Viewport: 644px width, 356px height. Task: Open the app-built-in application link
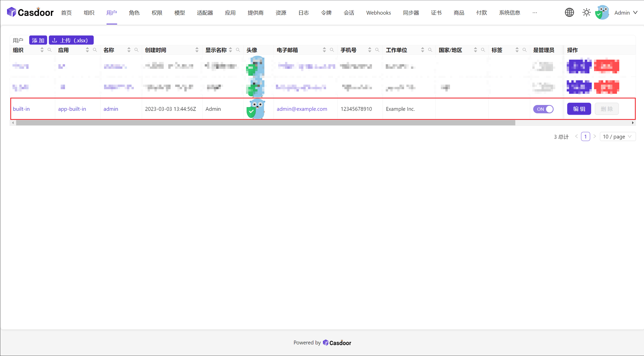[72, 109]
